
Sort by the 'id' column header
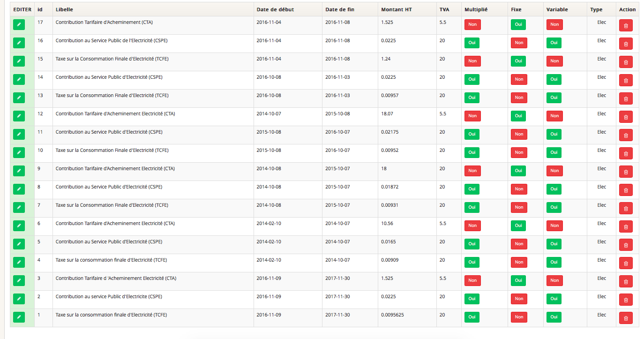pos(40,9)
